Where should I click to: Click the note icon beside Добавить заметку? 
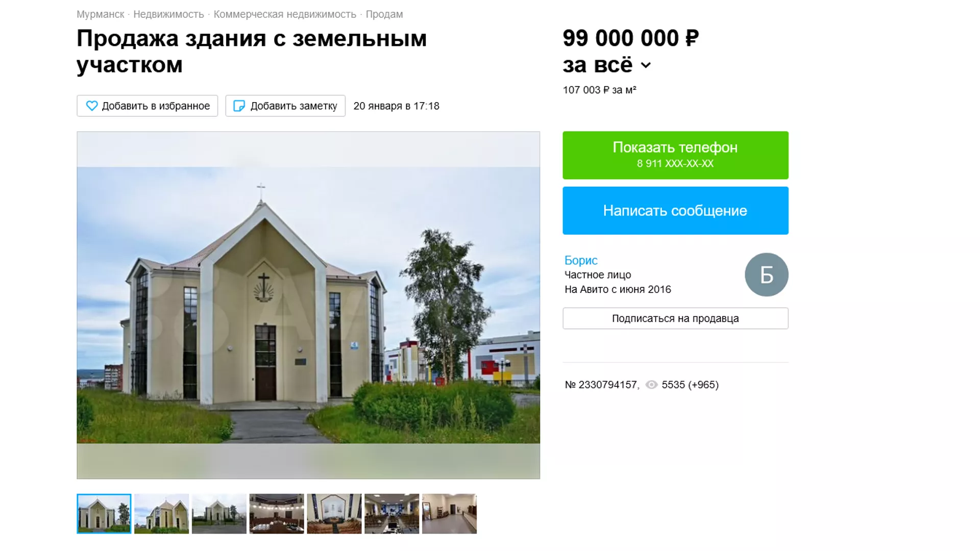pyautogui.click(x=239, y=106)
